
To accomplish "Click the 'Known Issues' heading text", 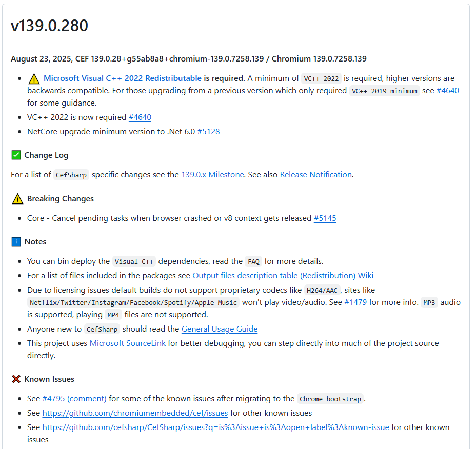I will (49, 379).
